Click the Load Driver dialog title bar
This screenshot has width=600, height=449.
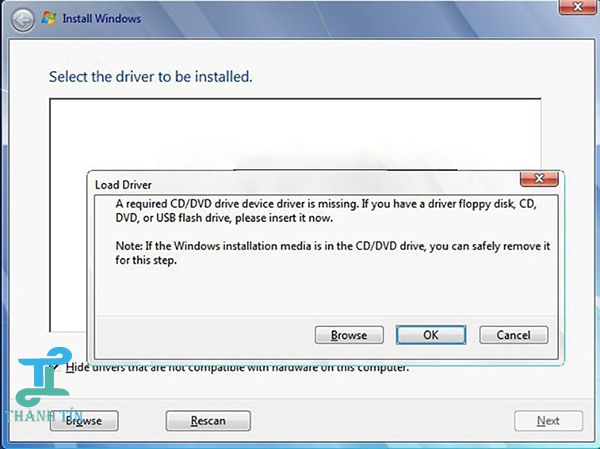click(300, 184)
